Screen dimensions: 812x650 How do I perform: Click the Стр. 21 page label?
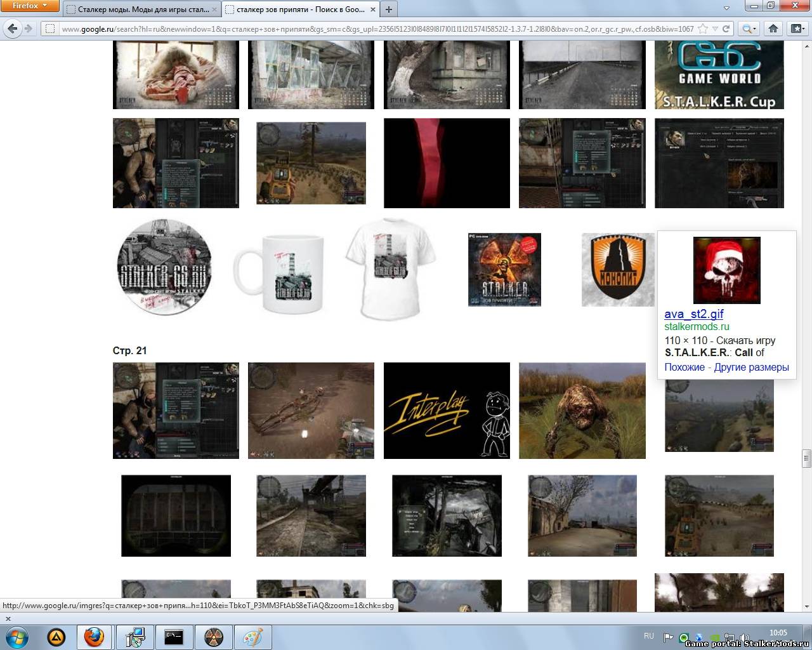pos(129,350)
